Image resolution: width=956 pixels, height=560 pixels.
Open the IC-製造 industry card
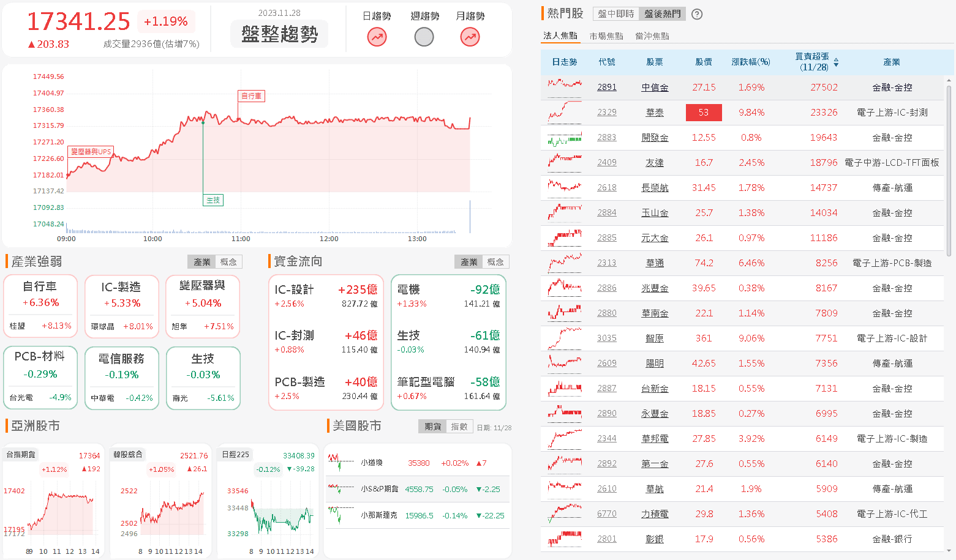[x=122, y=307]
